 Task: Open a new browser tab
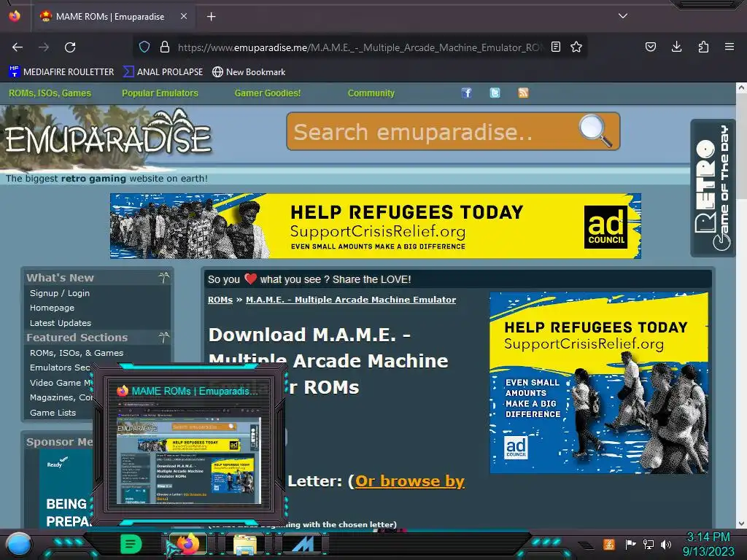(211, 17)
